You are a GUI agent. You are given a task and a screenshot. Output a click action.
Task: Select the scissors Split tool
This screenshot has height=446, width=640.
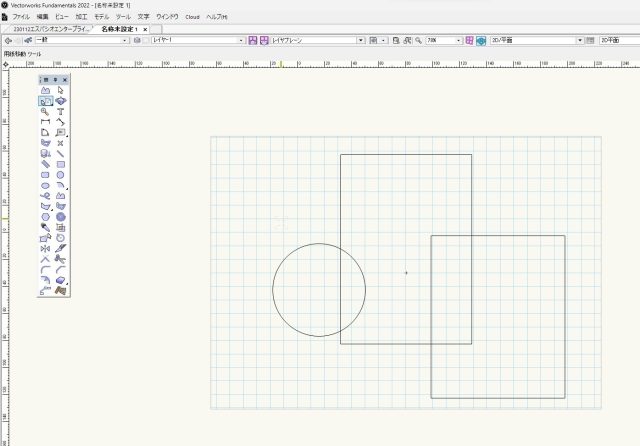point(61,259)
